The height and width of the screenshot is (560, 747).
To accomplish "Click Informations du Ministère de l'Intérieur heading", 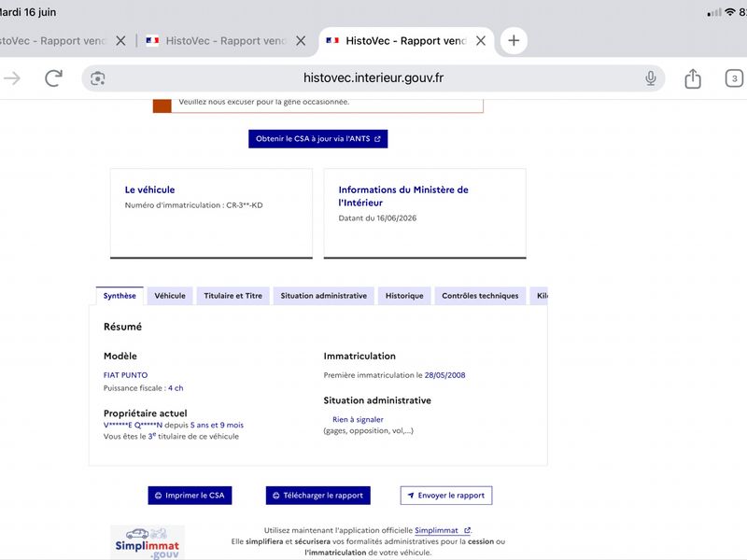I will click(x=403, y=196).
